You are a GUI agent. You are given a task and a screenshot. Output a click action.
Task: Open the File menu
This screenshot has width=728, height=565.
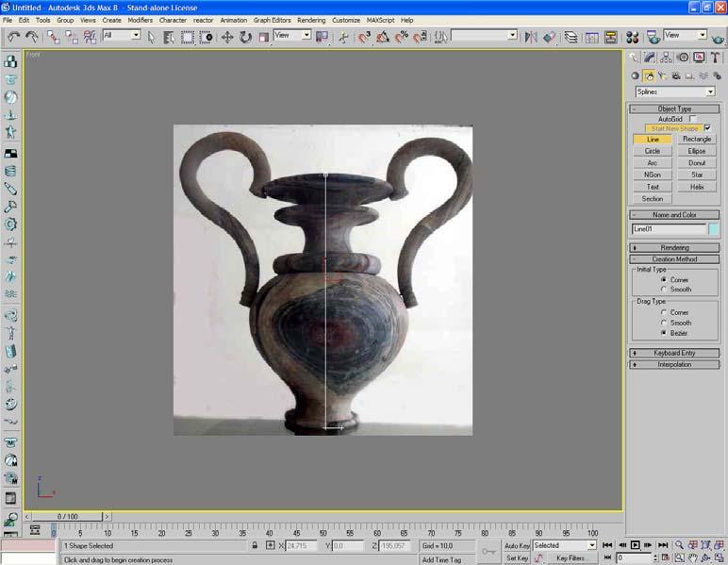(x=8, y=20)
